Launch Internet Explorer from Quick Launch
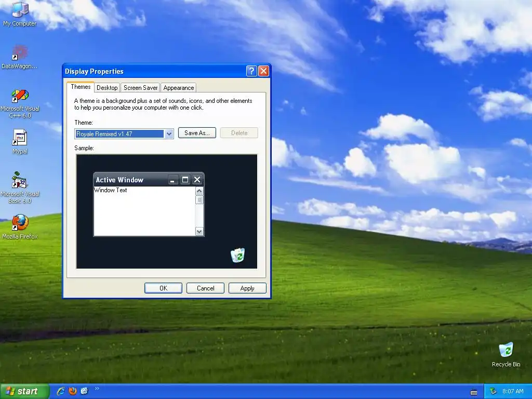The width and height of the screenshot is (532, 399). [61, 391]
